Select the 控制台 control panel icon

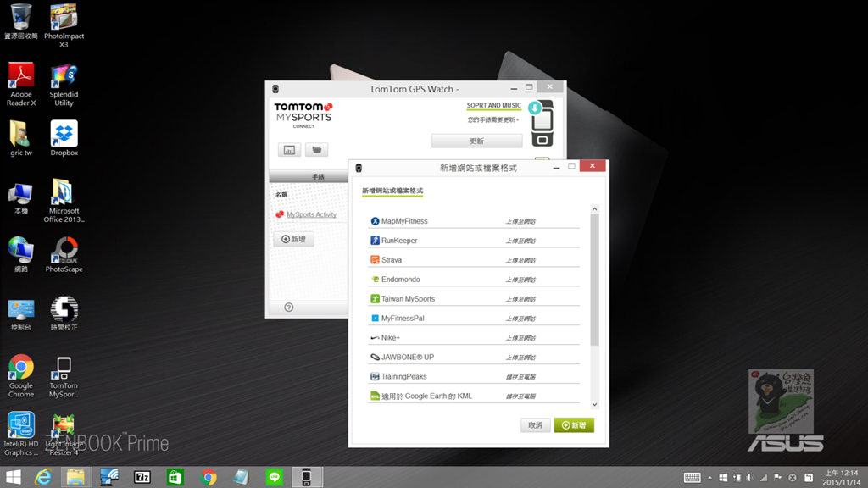(x=21, y=313)
